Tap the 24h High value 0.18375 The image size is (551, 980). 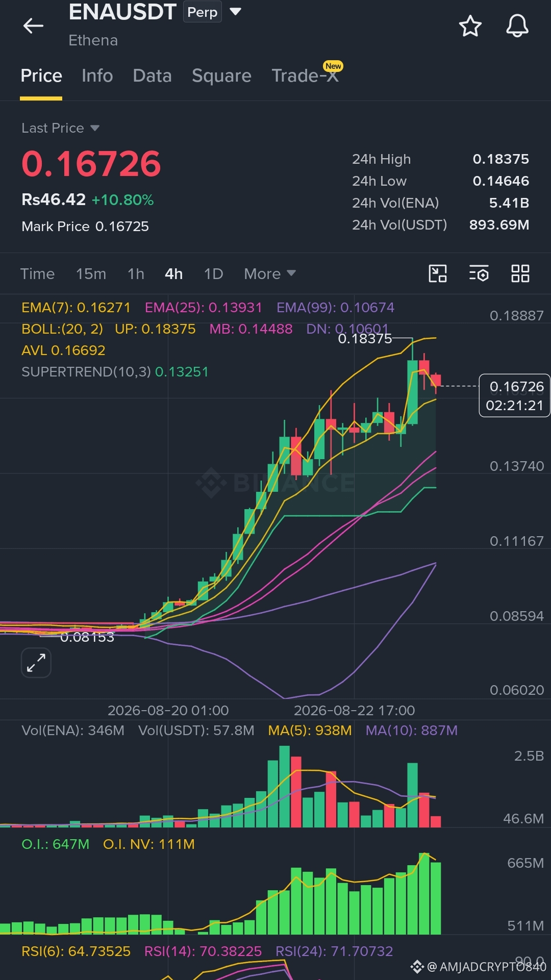click(500, 159)
